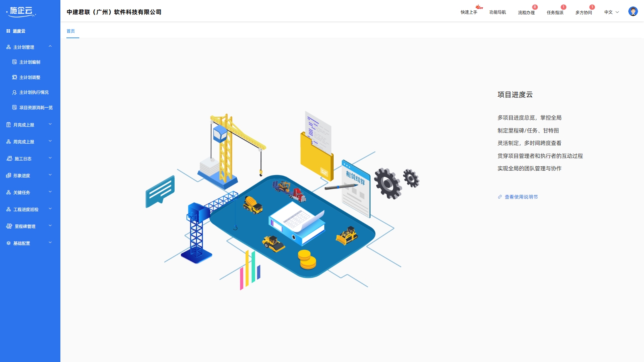Viewport: 644px width, 362px height.
Task: Open 主计划编制 menu item
Action: [x=30, y=62]
